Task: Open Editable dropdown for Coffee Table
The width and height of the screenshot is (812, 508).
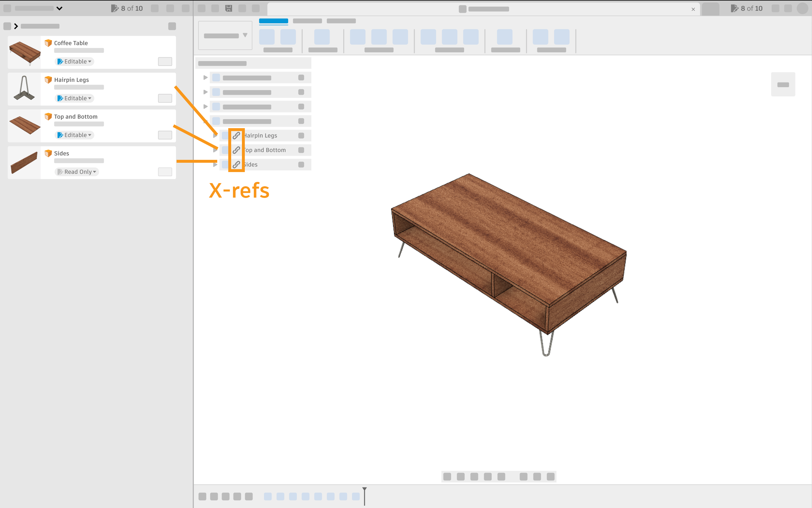Action: pos(75,62)
